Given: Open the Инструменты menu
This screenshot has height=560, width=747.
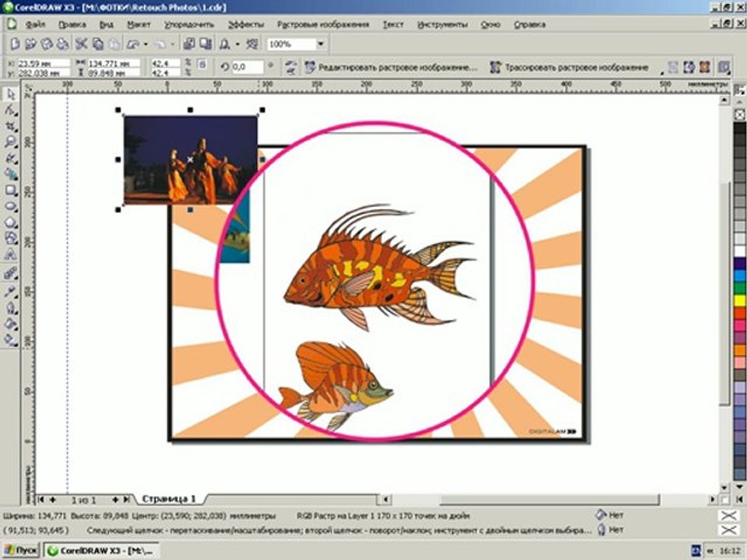Looking at the screenshot, I should click(x=443, y=24).
